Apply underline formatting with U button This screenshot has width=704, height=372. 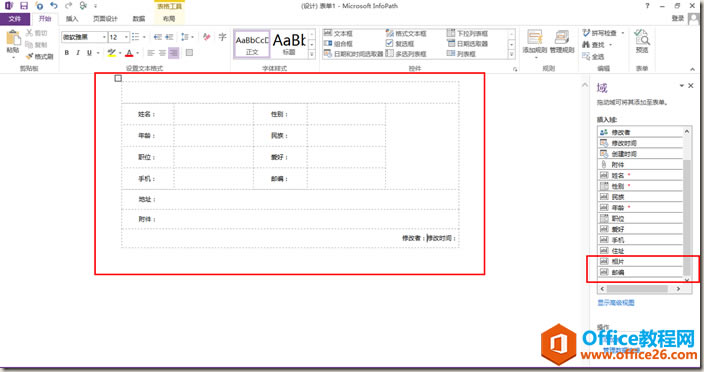[x=89, y=53]
